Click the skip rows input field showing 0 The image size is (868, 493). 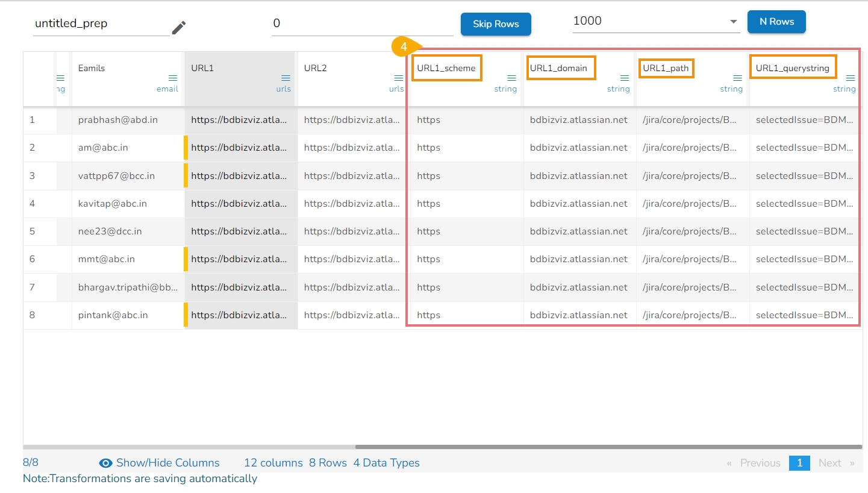coord(361,24)
